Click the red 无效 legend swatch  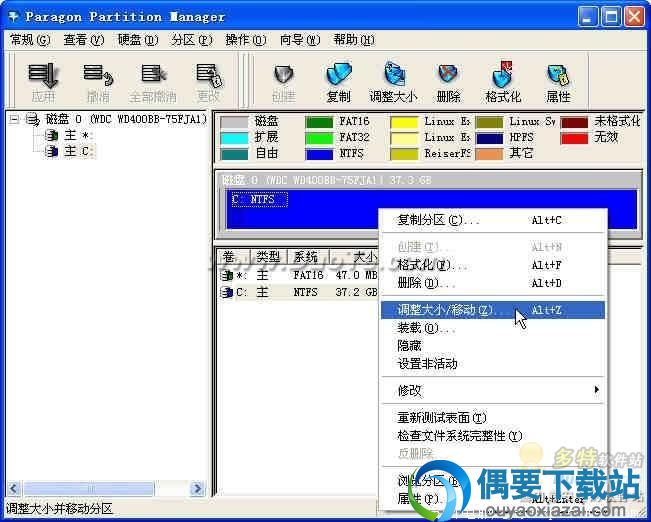(574, 138)
